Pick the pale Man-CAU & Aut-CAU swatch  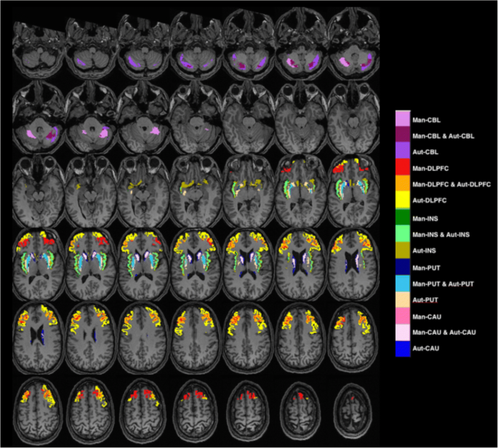click(x=403, y=332)
